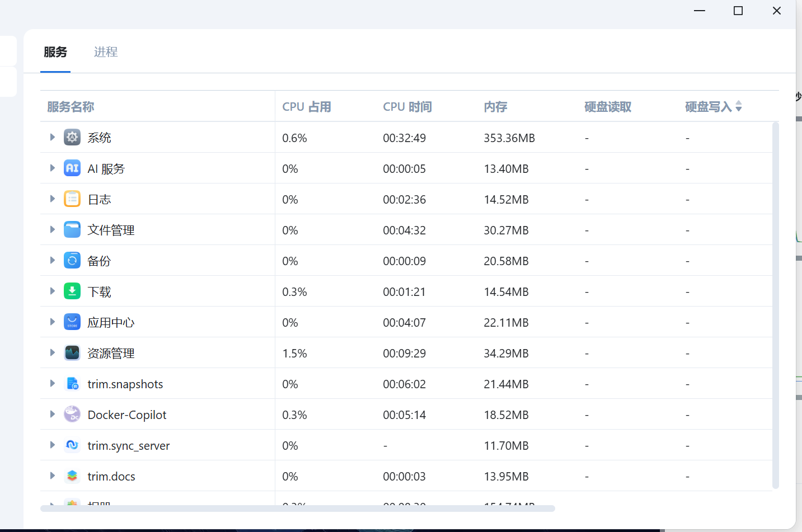Sort by 硬盘写入 column arrows

pos(739,106)
